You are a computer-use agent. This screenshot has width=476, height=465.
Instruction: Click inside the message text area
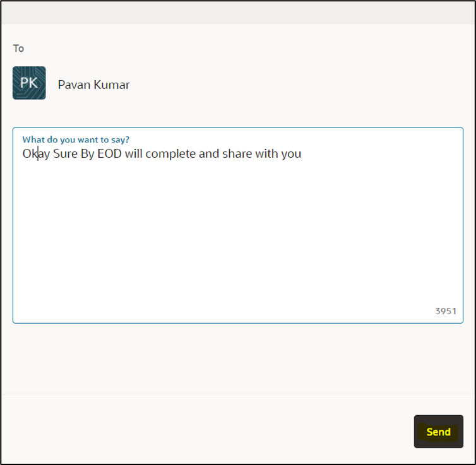point(238,225)
